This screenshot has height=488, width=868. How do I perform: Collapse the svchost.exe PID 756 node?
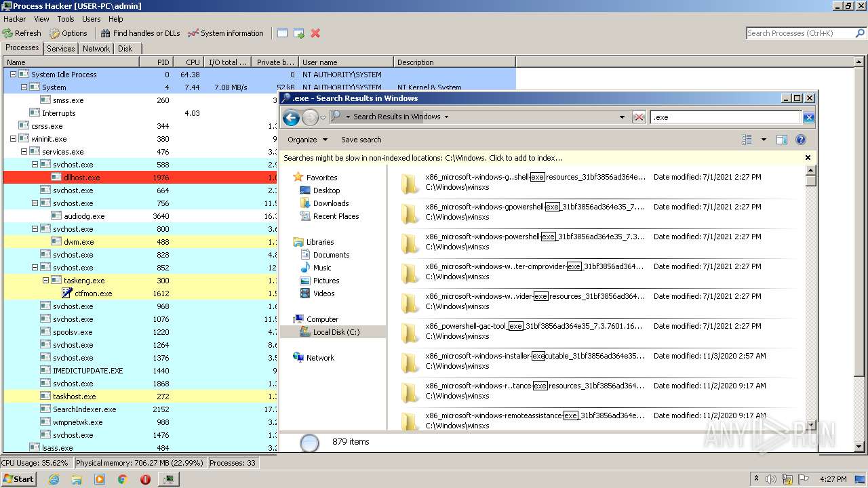click(35, 203)
